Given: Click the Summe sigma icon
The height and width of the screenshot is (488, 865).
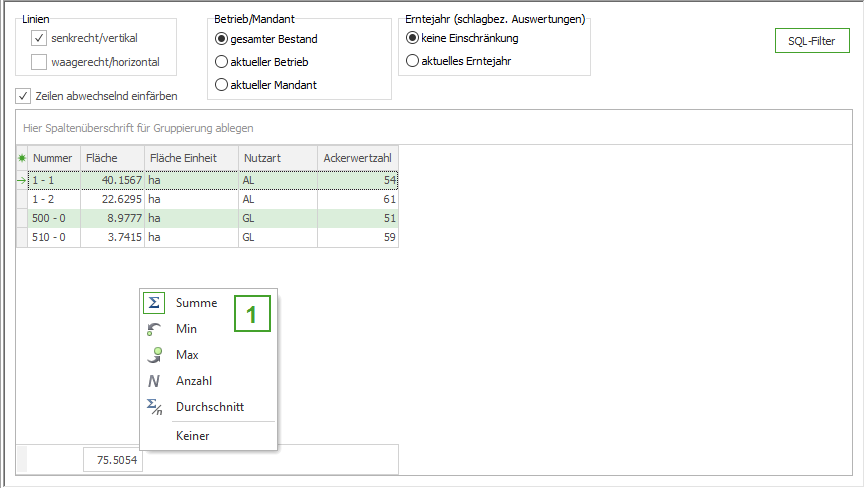Looking at the screenshot, I should (x=153, y=303).
